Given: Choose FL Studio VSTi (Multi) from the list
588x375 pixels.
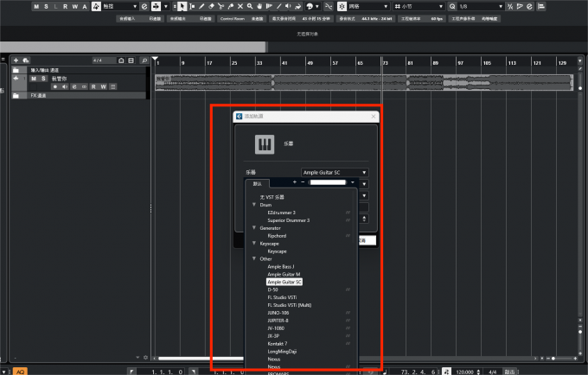Looking at the screenshot, I should [x=289, y=305].
